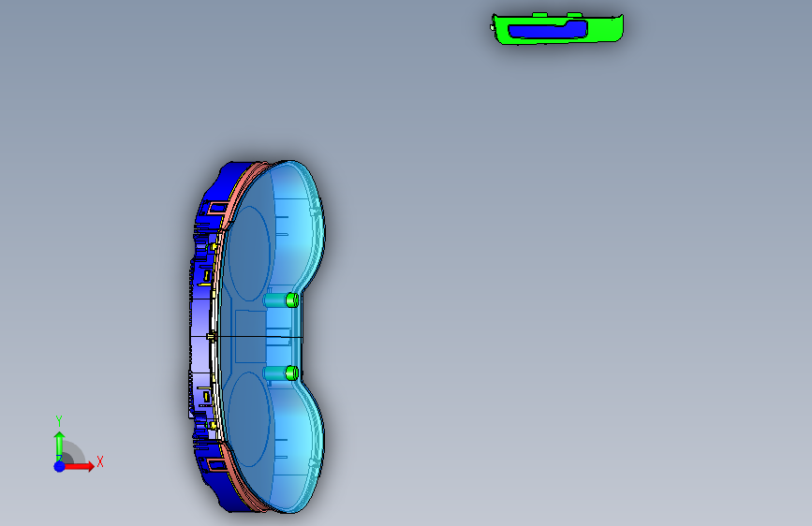Select the blue insert inside the green bracket
The height and width of the screenshot is (526, 812).
pyautogui.click(x=546, y=31)
